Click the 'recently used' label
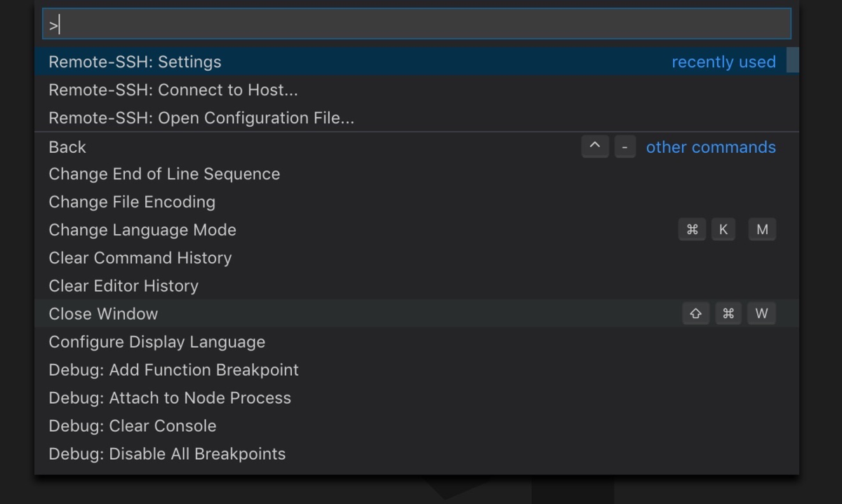 723,62
